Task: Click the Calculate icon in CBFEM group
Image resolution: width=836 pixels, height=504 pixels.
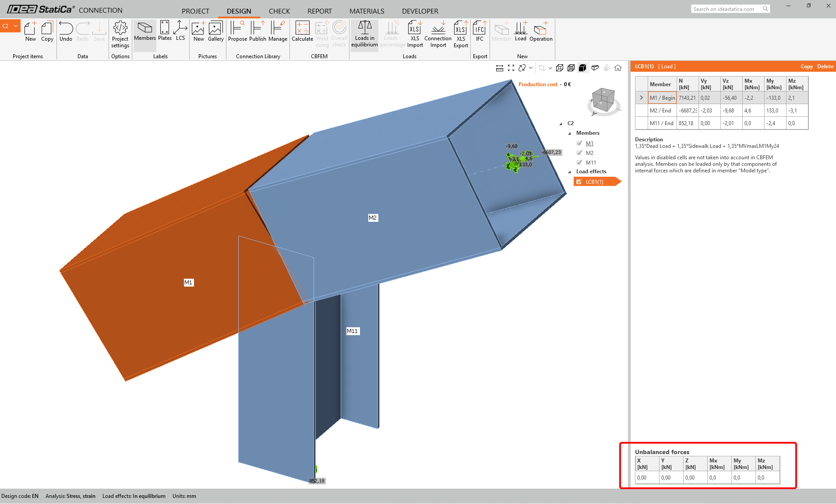Action: pyautogui.click(x=302, y=32)
